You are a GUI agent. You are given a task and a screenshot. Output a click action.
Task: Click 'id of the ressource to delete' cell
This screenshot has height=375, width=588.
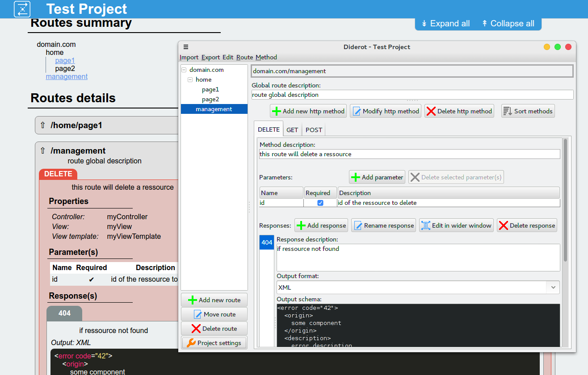pos(449,203)
